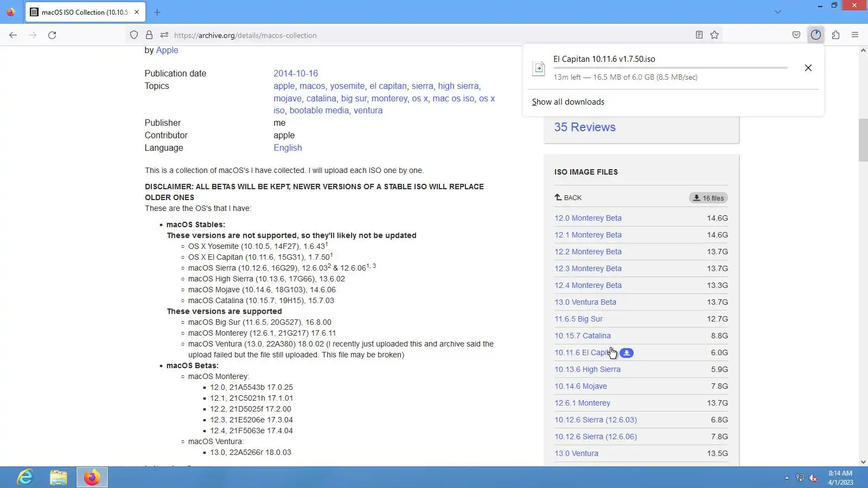The width and height of the screenshot is (868, 488).
Task: Download 13.0 Ventura Beta ISO
Action: coord(585,302)
